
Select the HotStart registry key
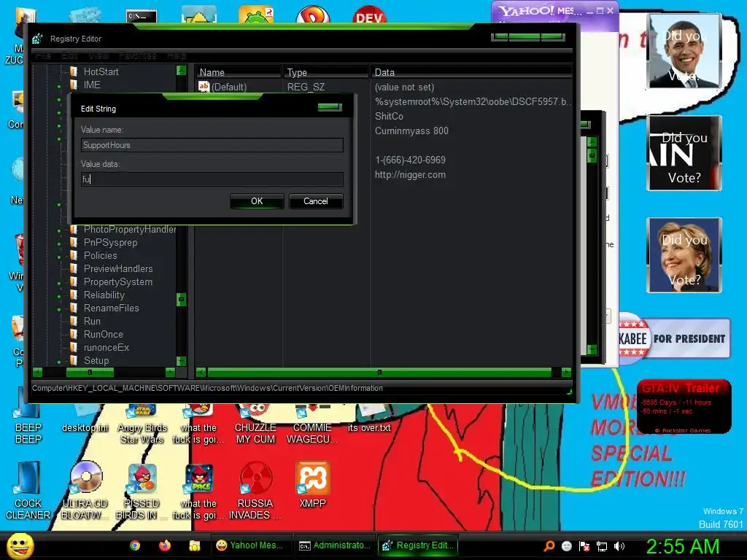coord(101,71)
